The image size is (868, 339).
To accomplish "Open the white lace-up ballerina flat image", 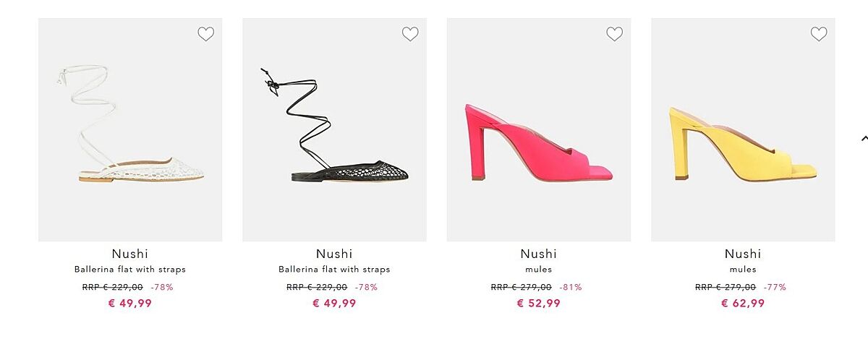I will click(130, 130).
